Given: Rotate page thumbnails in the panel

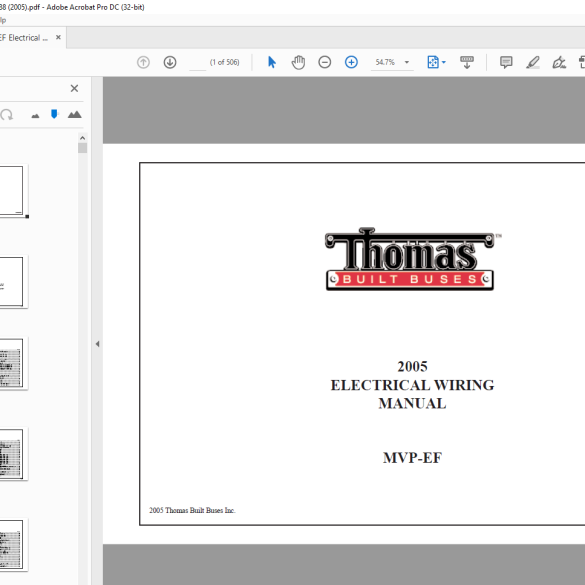Looking at the screenshot, I should (x=6, y=115).
